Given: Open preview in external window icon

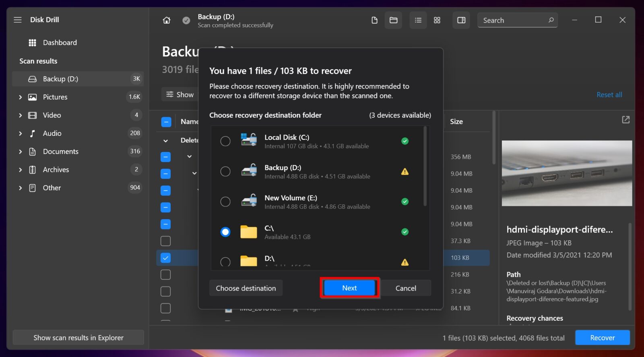Looking at the screenshot, I should click(x=625, y=120).
